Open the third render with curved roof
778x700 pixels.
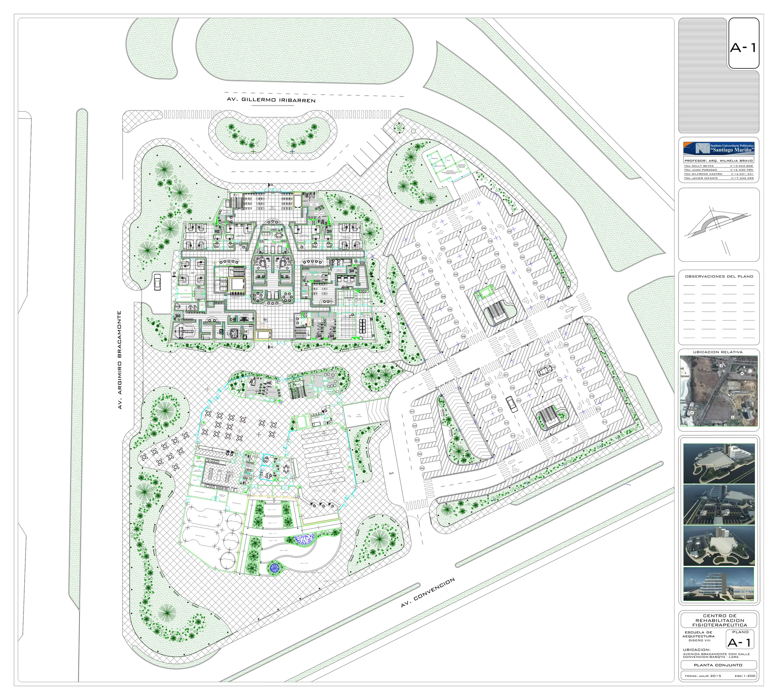coord(719,545)
